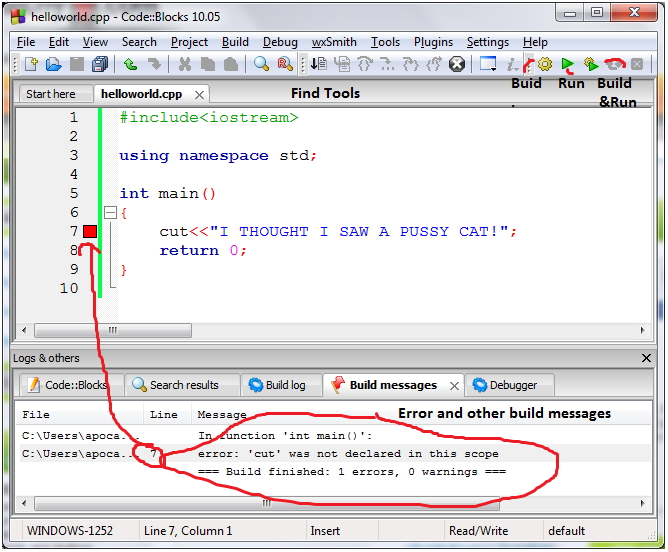
Task: Open the Plugins menu
Action: [432, 42]
